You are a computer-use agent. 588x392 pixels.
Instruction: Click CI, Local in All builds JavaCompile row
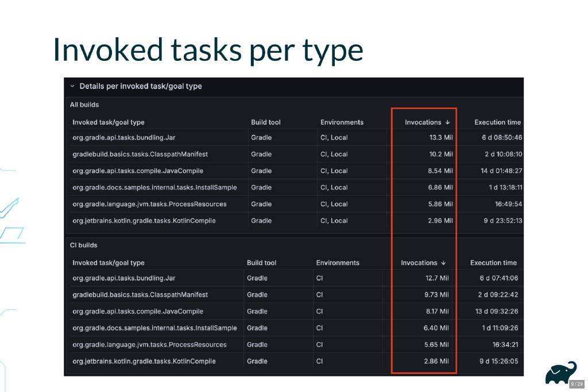pyautogui.click(x=334, y=171)
